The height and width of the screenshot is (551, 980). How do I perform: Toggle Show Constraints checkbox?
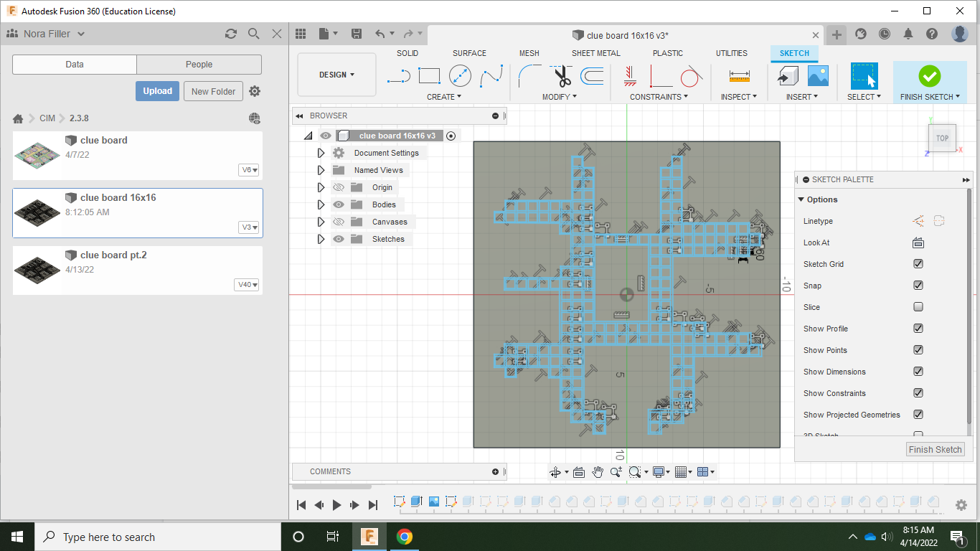point(918,393)
